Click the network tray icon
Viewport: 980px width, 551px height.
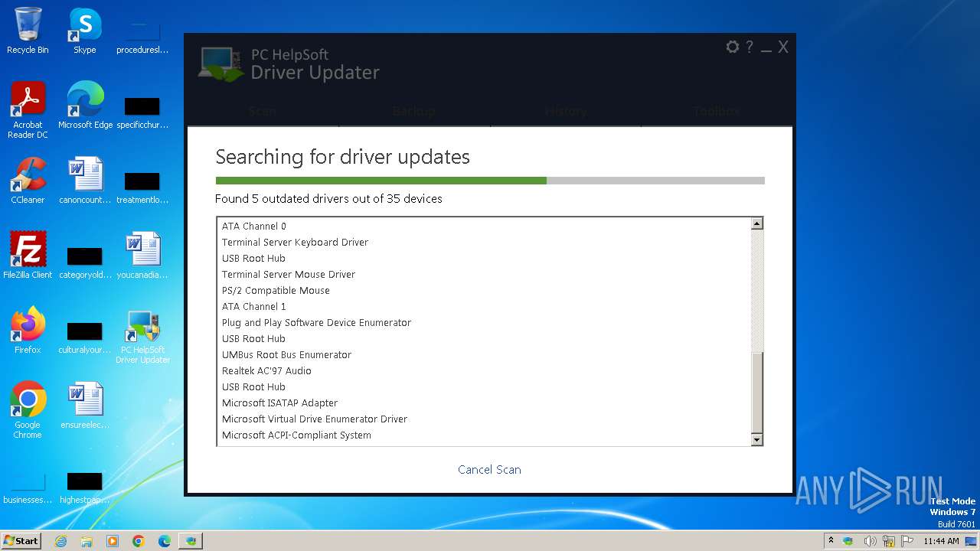click(889, 541)
